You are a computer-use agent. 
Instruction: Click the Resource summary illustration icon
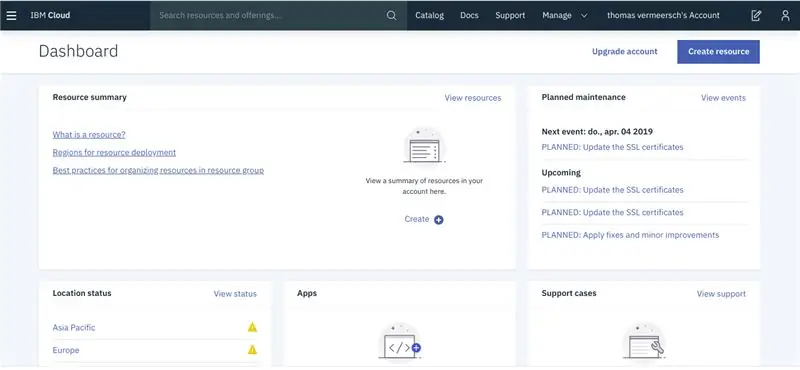pyautogui.click(x=424, y=146)
